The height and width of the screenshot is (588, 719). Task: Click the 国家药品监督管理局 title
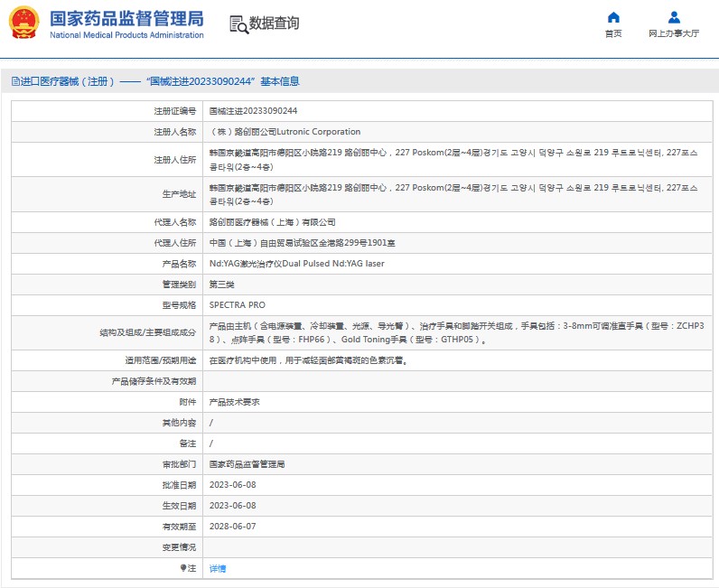pos(126,19)
